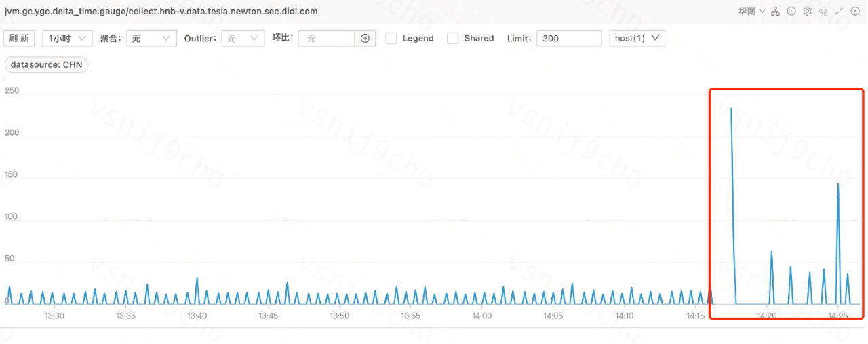
Task: Open chart settings gear icon
Action: point(807,12)
